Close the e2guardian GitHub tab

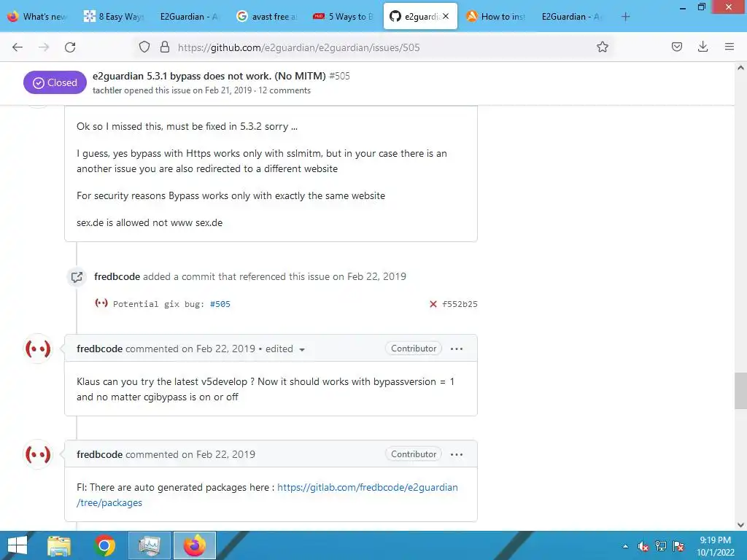446,16
